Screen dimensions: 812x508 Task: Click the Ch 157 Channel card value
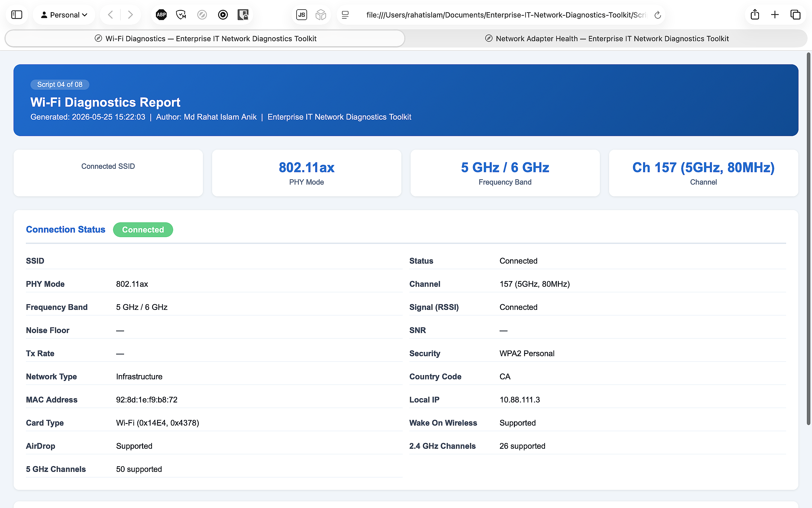point(704,167)
